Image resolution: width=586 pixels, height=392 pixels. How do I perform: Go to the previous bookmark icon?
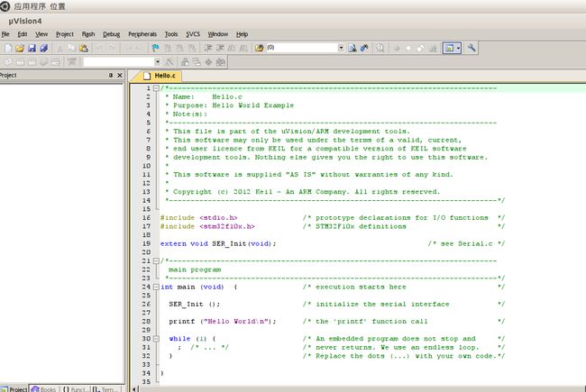(168, 48)
